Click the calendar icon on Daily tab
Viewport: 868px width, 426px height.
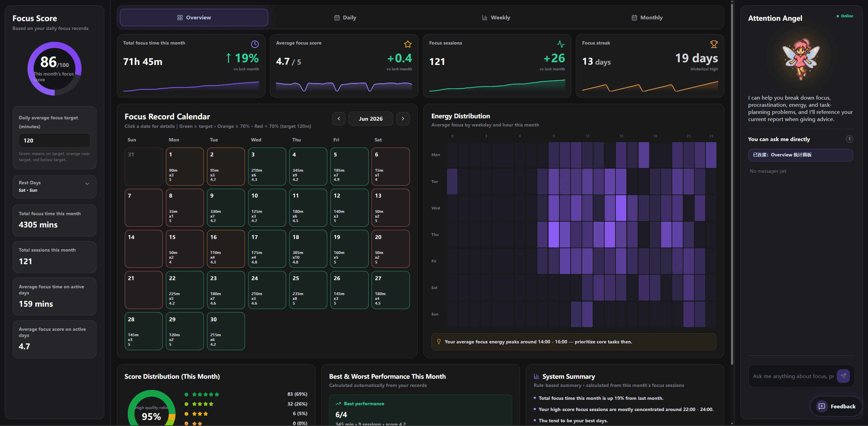click(337, 18)
